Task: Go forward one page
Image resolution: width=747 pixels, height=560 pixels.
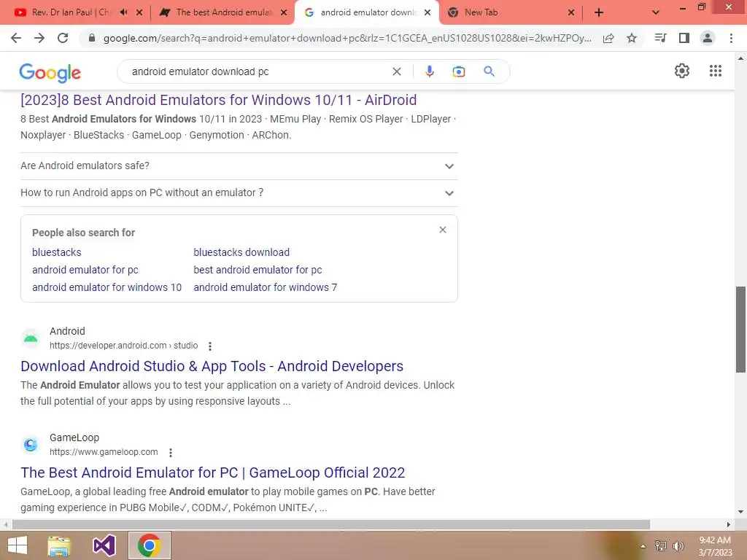Action: [39, 38]
